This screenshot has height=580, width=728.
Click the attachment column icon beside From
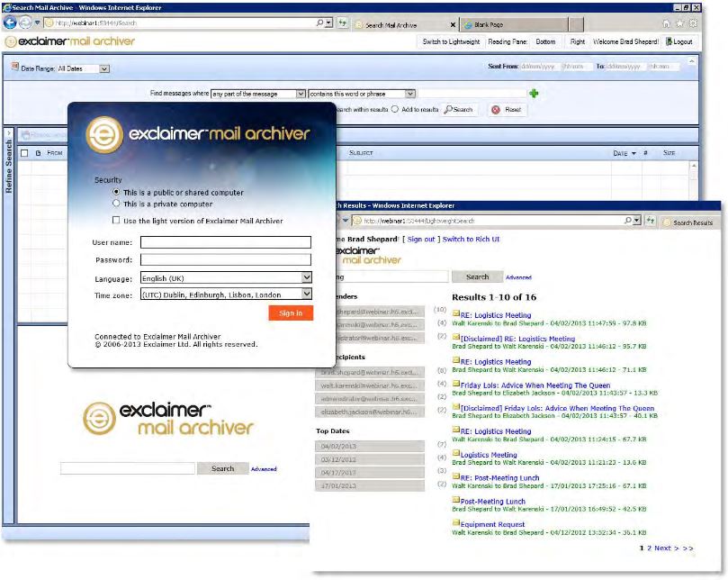pos(38,153)
